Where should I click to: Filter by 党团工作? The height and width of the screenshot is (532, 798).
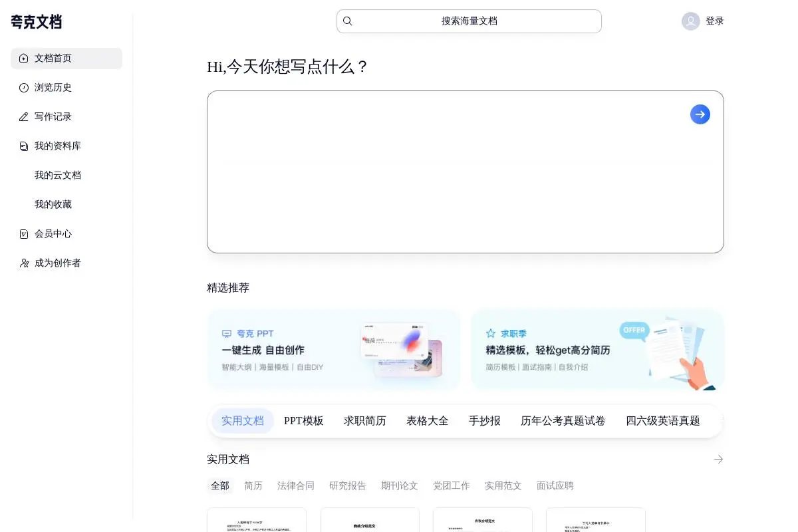pyautogui.click(x=452, y=486)
